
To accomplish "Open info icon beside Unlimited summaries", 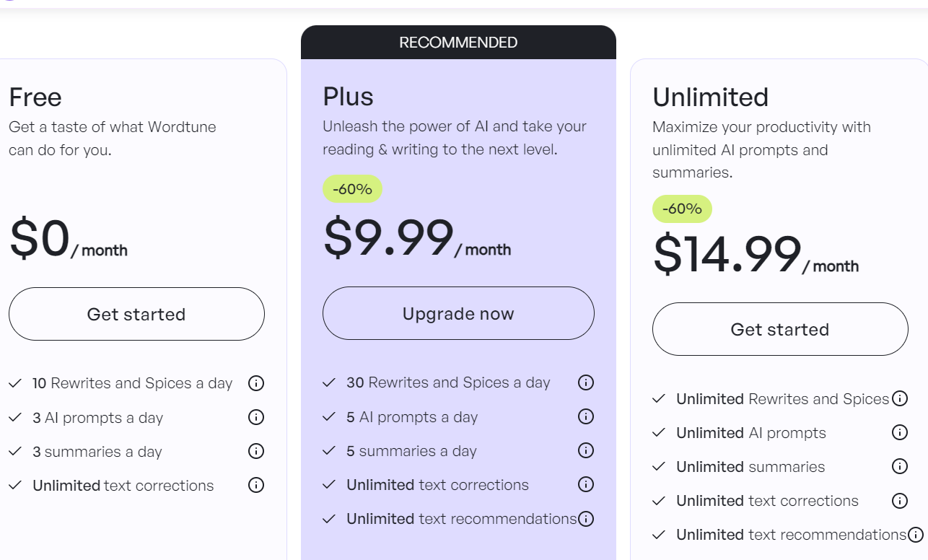I will click(x=900, y=466).
